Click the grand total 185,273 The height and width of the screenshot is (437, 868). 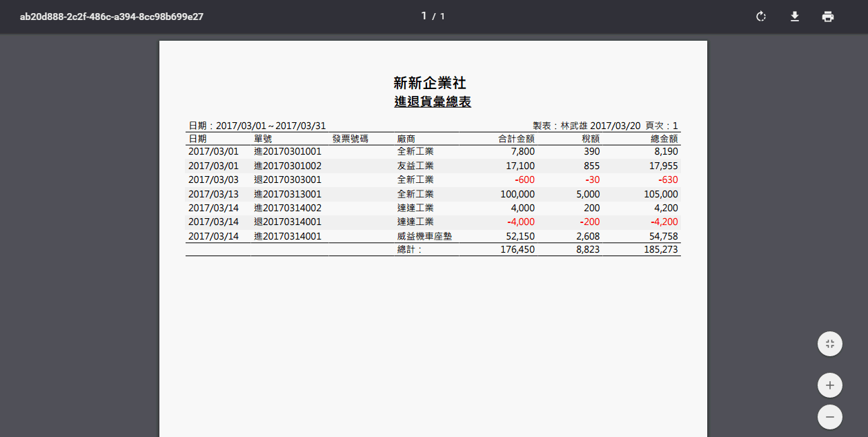[x=661, y=249]
